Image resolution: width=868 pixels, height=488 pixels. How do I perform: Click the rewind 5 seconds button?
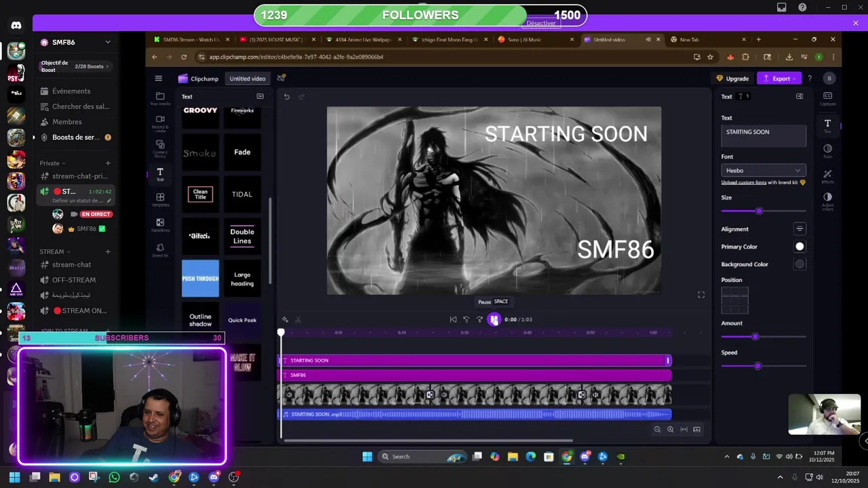pyautogui.click(x=466, y=319)
